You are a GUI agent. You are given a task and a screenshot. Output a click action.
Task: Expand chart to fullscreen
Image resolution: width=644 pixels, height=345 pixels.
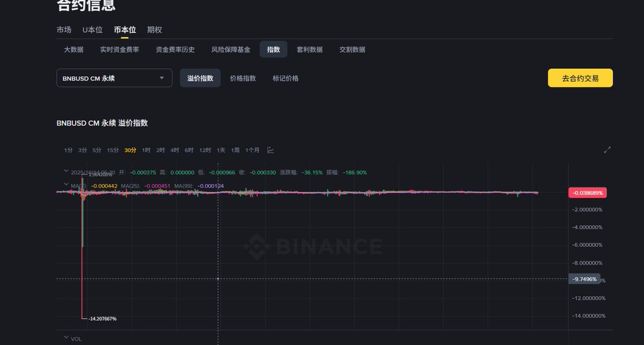click(608, 150)
